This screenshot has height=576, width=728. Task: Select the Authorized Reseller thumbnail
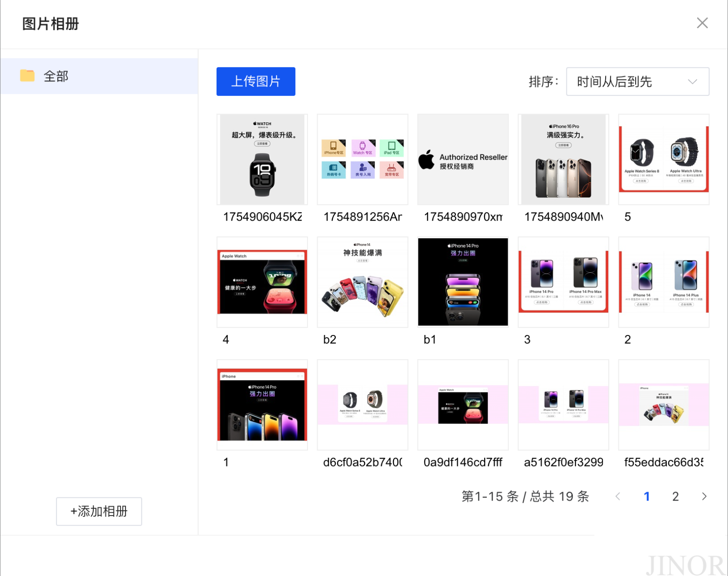(463, 159)
